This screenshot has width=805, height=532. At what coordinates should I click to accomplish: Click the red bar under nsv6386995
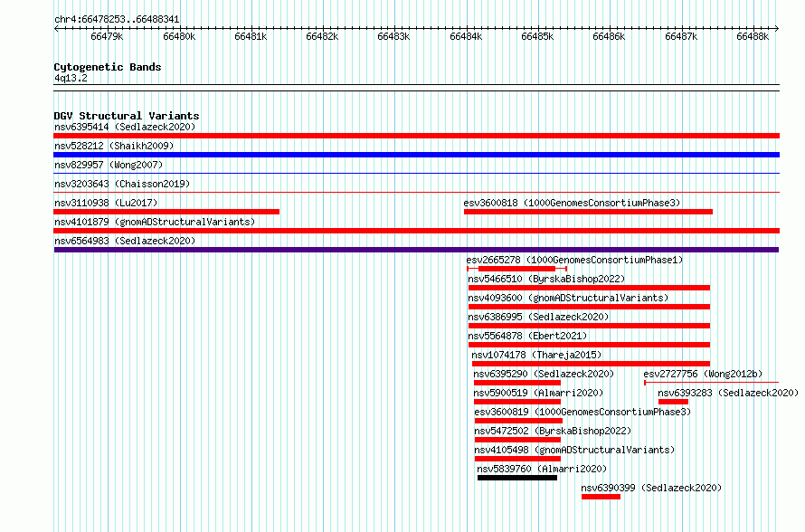[589, 326]
